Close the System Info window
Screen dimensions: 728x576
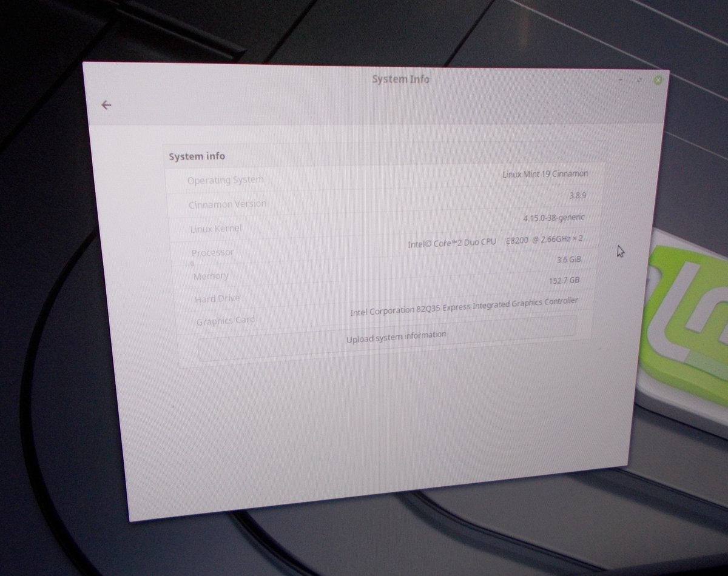658,79
